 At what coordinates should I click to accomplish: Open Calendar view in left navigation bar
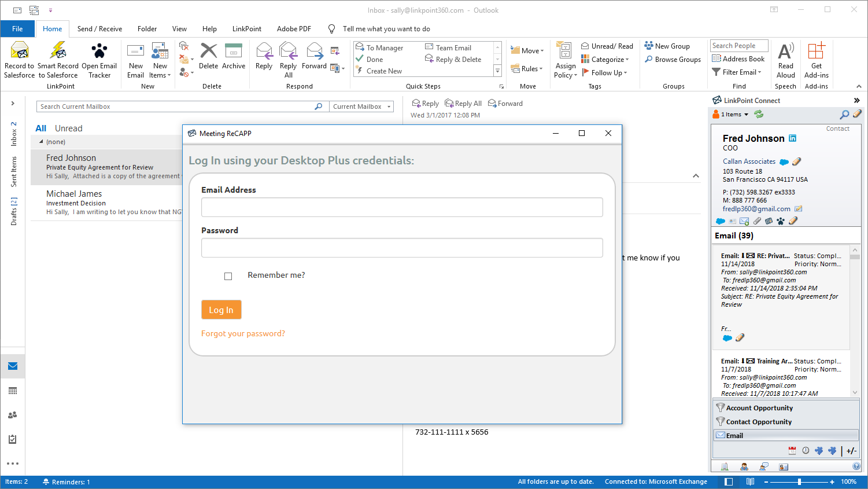[x=13, y=391]
